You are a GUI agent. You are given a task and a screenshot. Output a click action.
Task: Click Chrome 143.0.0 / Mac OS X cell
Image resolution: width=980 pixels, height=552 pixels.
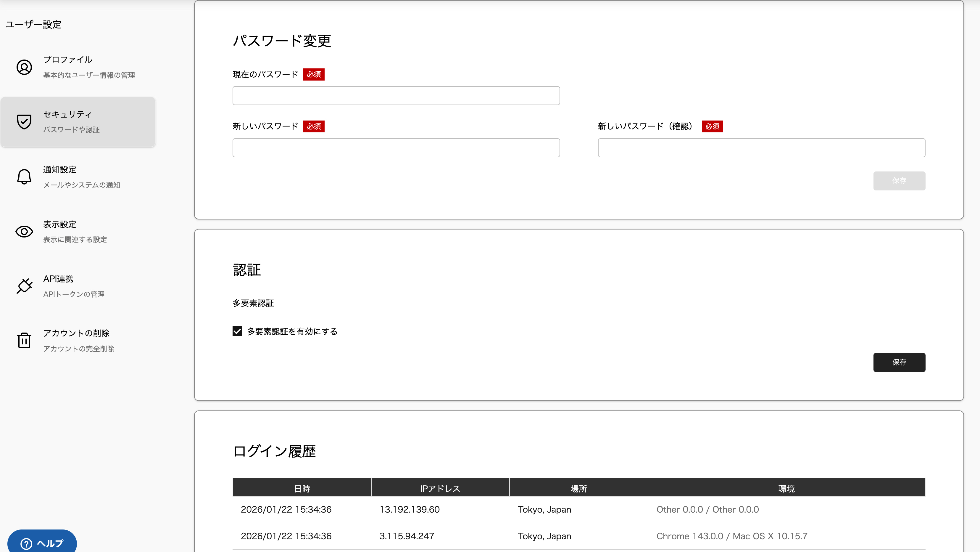(731, 536)
